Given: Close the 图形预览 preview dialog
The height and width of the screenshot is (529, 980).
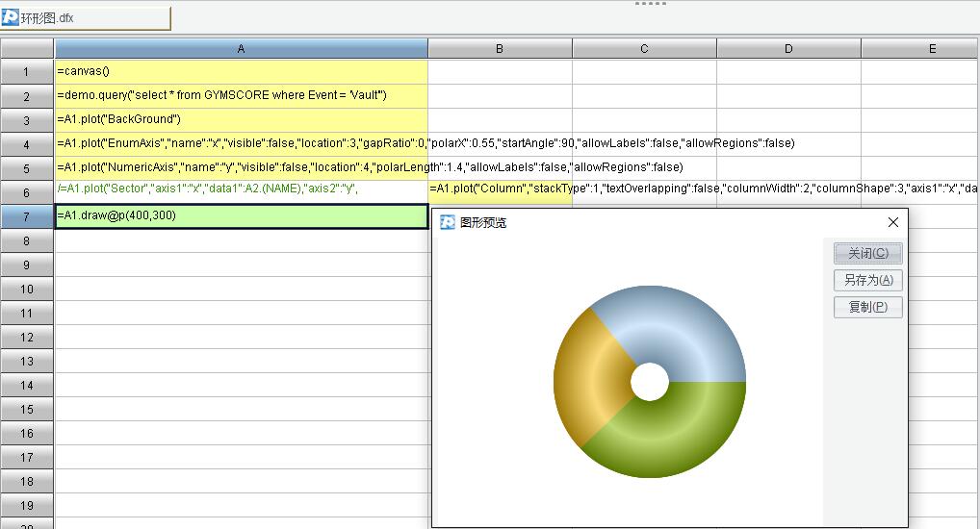Looking at the screenshot, I should pyautogui.click(x=892, y=222).
